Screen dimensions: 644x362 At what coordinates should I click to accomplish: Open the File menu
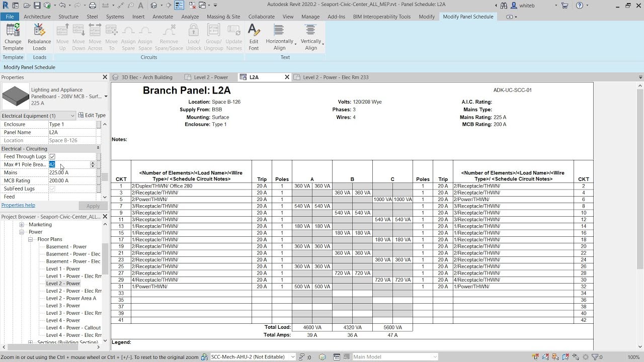10,17
